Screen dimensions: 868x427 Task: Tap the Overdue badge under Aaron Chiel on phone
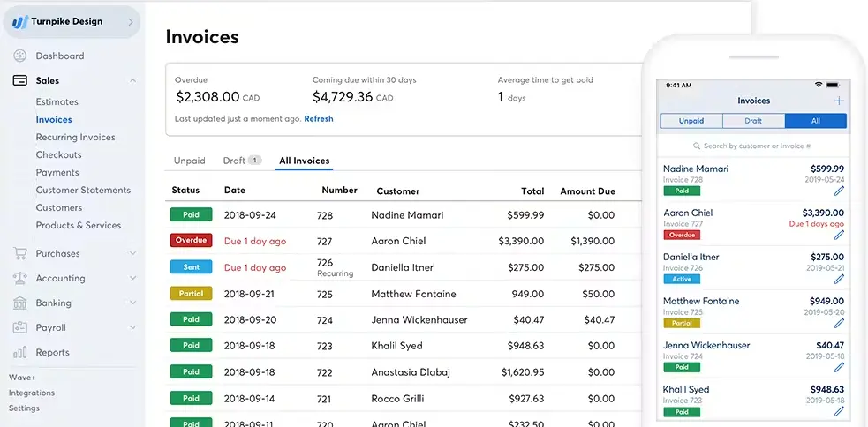tap(682, 235)
